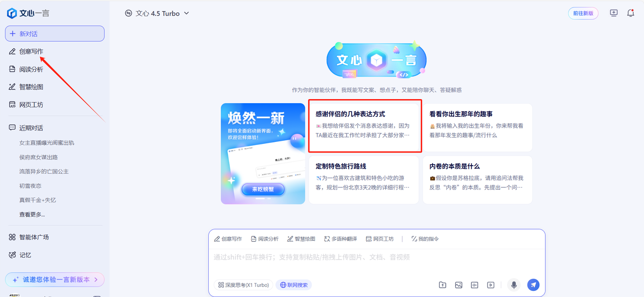Toggle 联网搜索 web search
This screenshot has height=297, width=644.
[x=294, y=285]
